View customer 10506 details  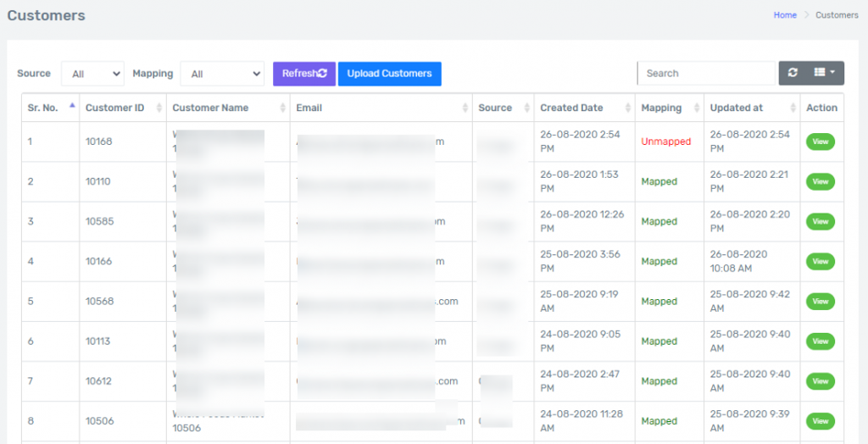(821, 421)
